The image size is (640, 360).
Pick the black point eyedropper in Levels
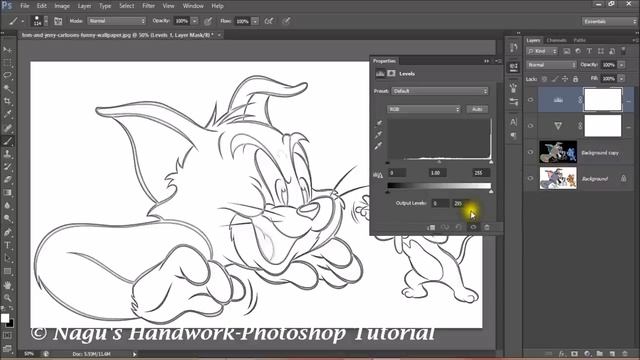(x=379, y=123)
